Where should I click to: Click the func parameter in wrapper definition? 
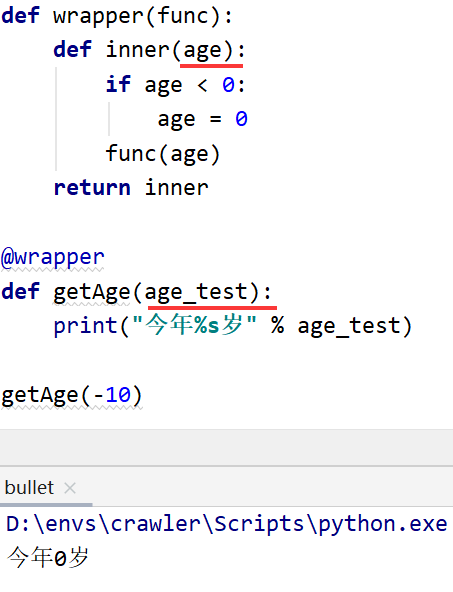tap(182, 17)
